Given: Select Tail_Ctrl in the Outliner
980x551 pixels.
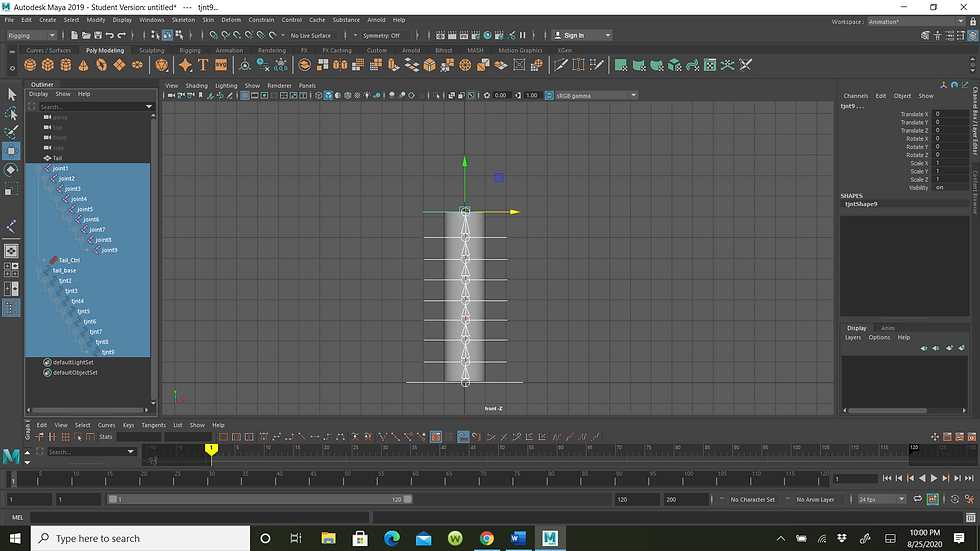Looking at the screenshot, I should 69,260.
